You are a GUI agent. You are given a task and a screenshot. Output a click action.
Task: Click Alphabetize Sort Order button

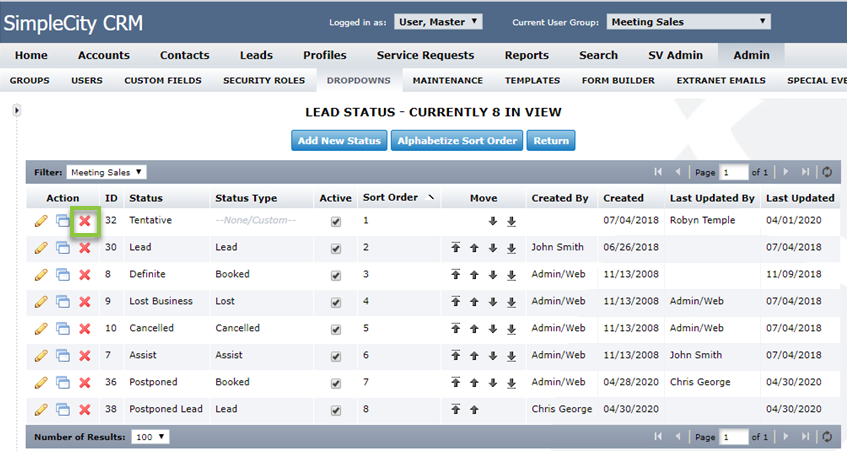pyautogui.click(x=457, y=140)
